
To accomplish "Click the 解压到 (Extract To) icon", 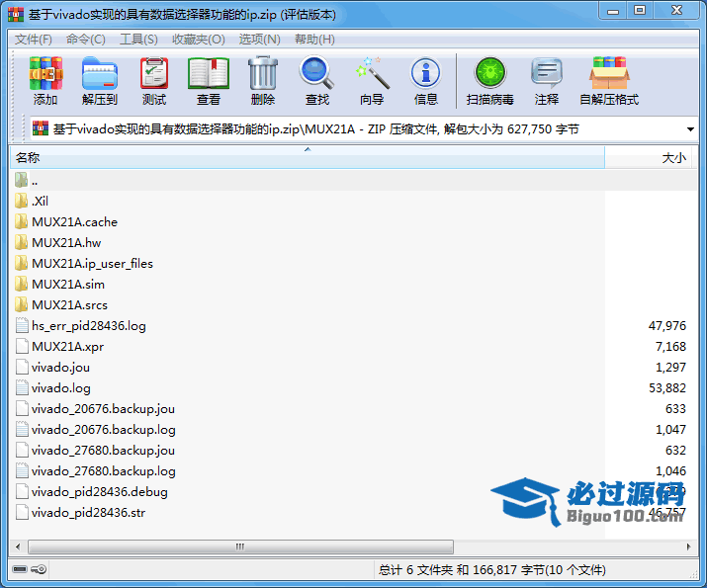I will pos(100,81).
